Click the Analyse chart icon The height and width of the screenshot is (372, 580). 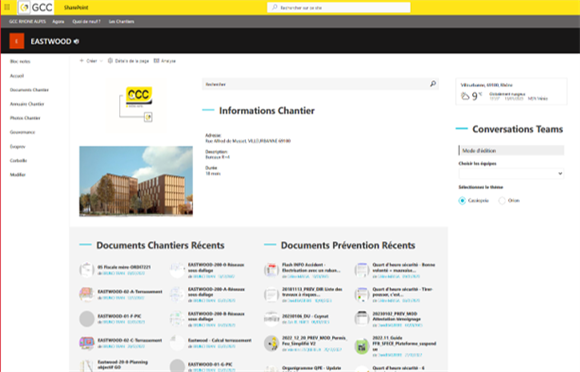click(x=156, y=61)
